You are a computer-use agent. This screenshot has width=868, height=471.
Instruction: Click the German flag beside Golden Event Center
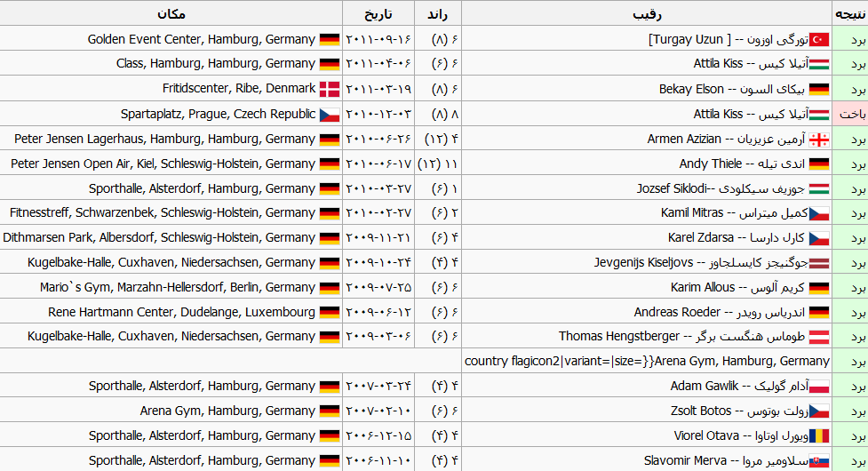pos(330,39)
